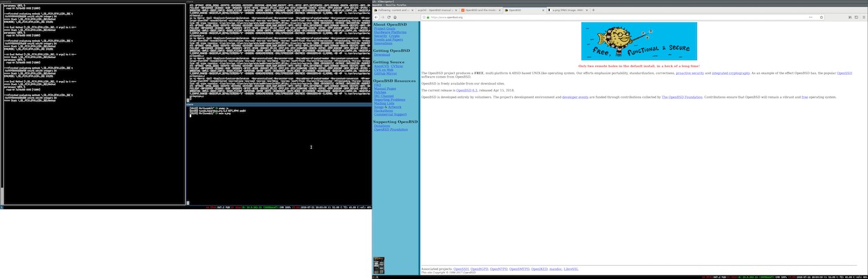Switch to 'OpenBSD and the modern' tab
Viewport: 868px width, 279px height.
click(x=481, y=10)
